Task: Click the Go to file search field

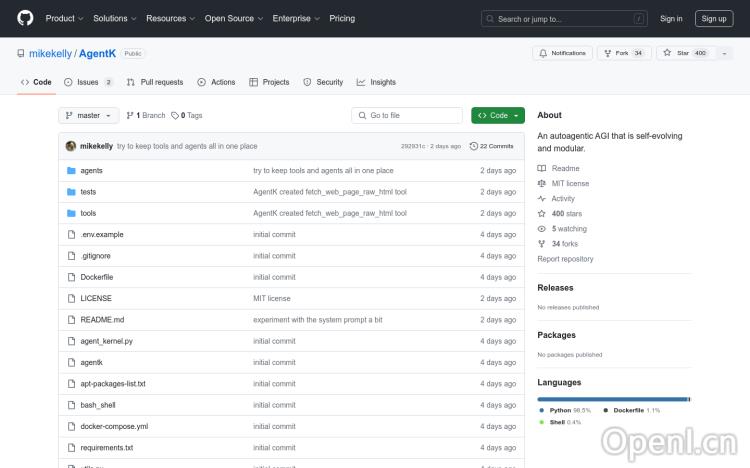Action: [407, 115]
